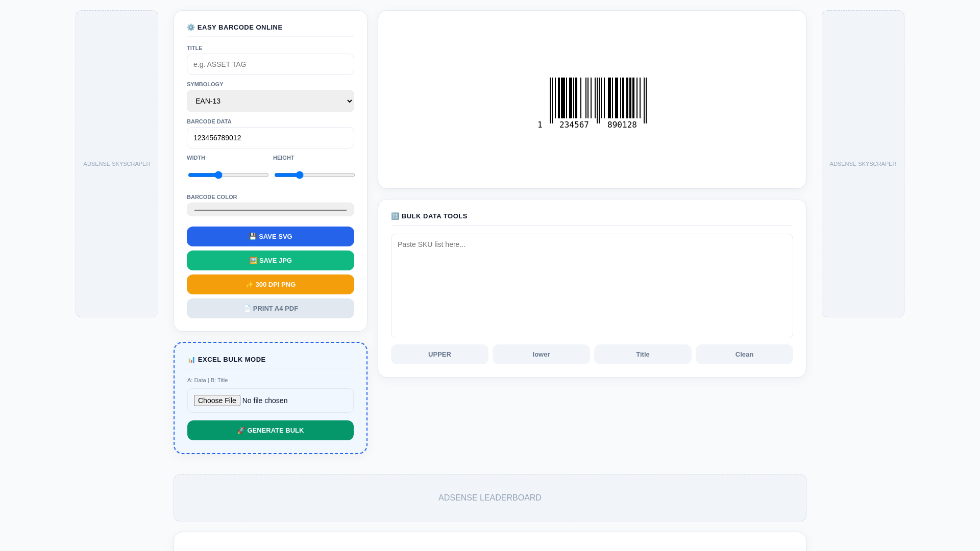This screenshot has height=551, width=980.
Task: Open the Symbology EAN-13 dropdown
Action: click(270, 101)
